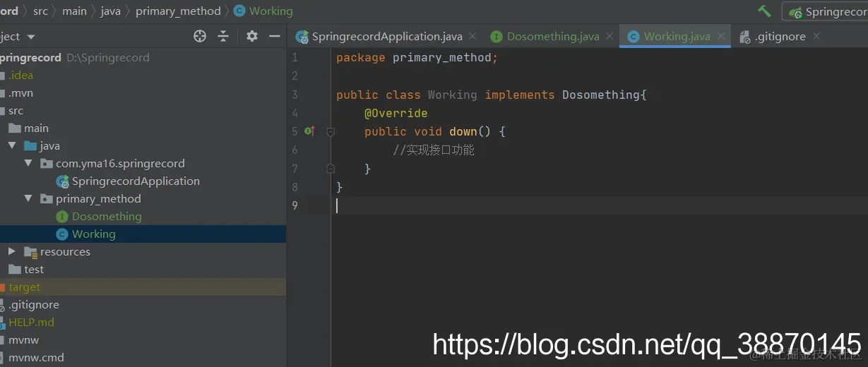Switch to Dosomething.java tab
The image size is (868, 367).
[553, 37]
